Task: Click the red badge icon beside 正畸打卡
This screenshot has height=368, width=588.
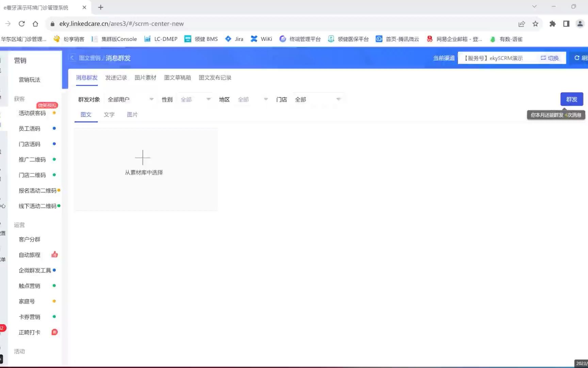Action: click(54, 332)
